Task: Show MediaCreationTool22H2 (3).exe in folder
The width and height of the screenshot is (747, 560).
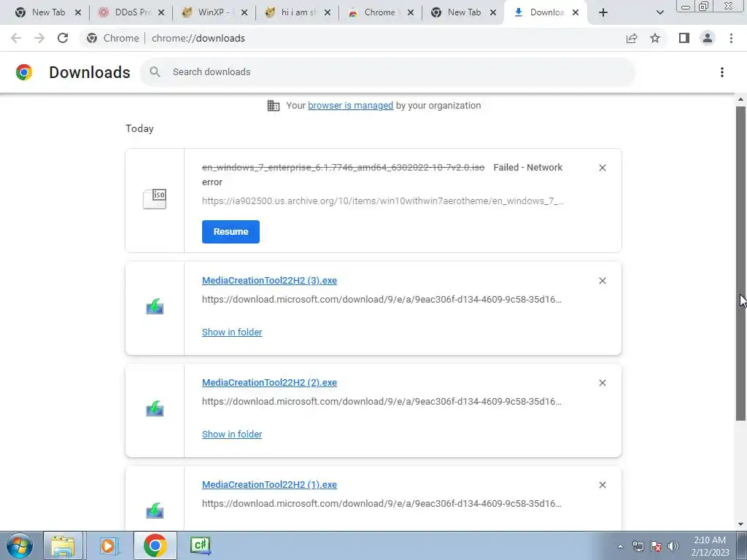Action: (x=232, y=332)
